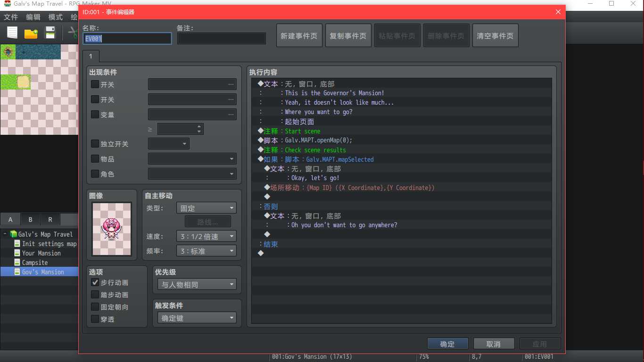Image resolution: width=644 pixels, height=362 pixels.
Task: Select the water tile in the tileset palette
Action: coord(38,51)
